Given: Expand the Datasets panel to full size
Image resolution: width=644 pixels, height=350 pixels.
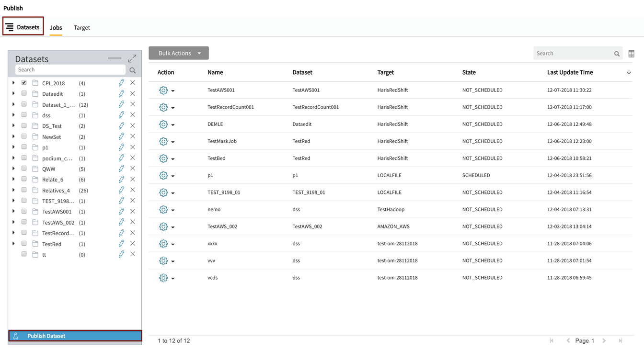Looking at the screenshot, I should [132, 58].
